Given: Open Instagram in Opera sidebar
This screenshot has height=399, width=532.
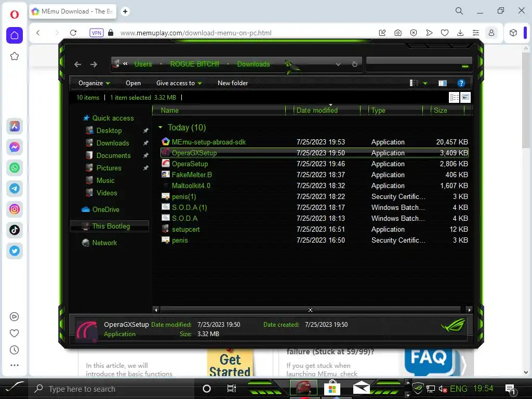Looking at the screenshot, I should (x=14, y=209).
